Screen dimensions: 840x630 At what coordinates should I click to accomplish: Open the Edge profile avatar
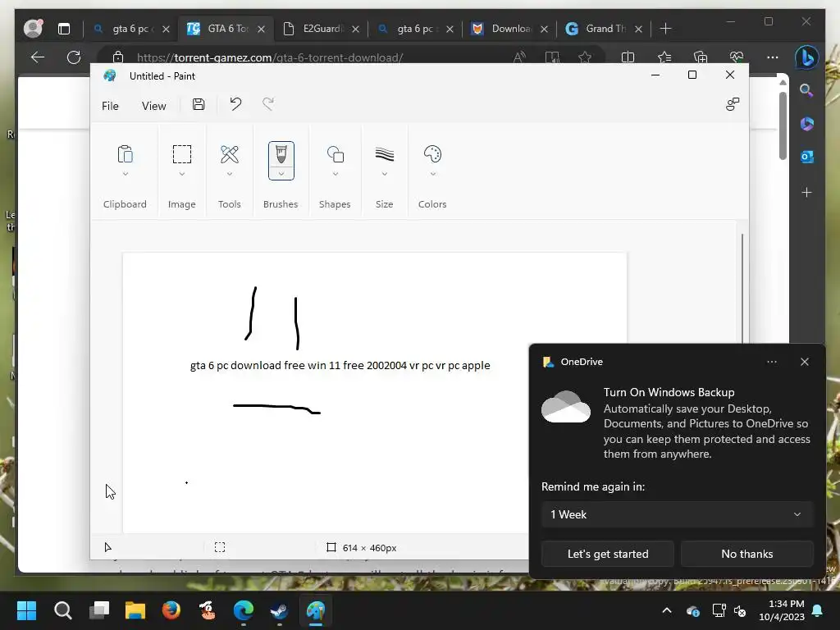(33, 29)
